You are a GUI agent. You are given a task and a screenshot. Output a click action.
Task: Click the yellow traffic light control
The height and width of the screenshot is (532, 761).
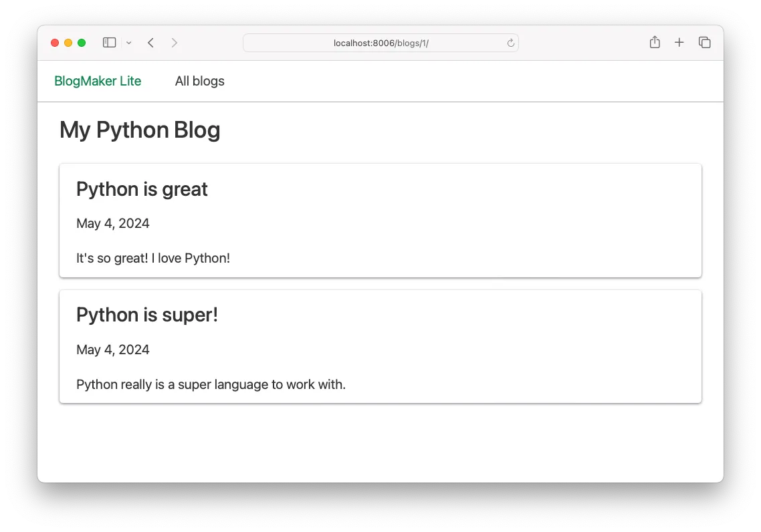click(68, 42)
